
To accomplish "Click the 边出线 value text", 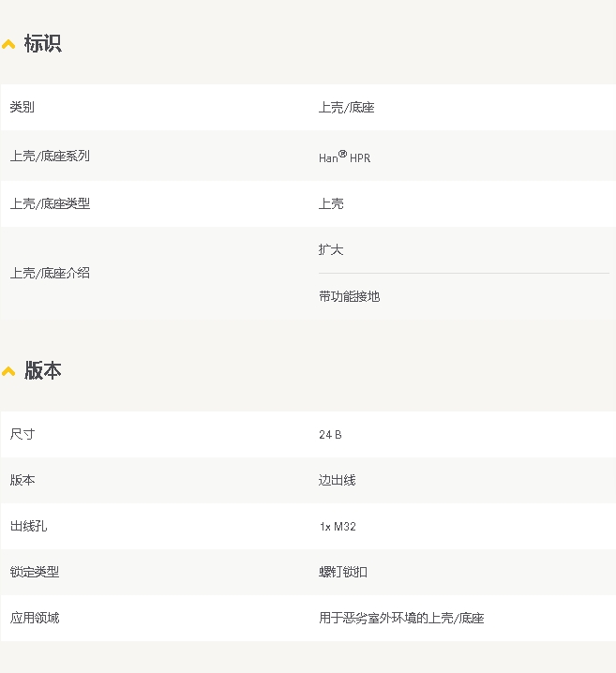I will click(337, 480).
